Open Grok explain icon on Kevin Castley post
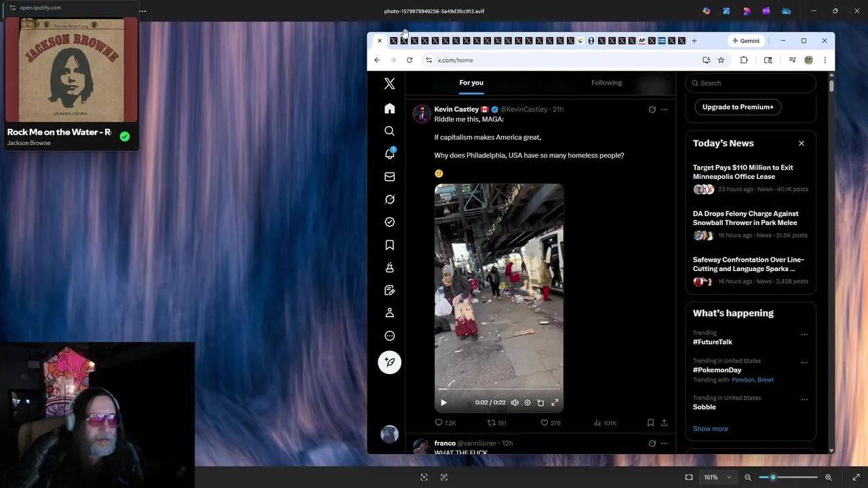 click(652, 109)
